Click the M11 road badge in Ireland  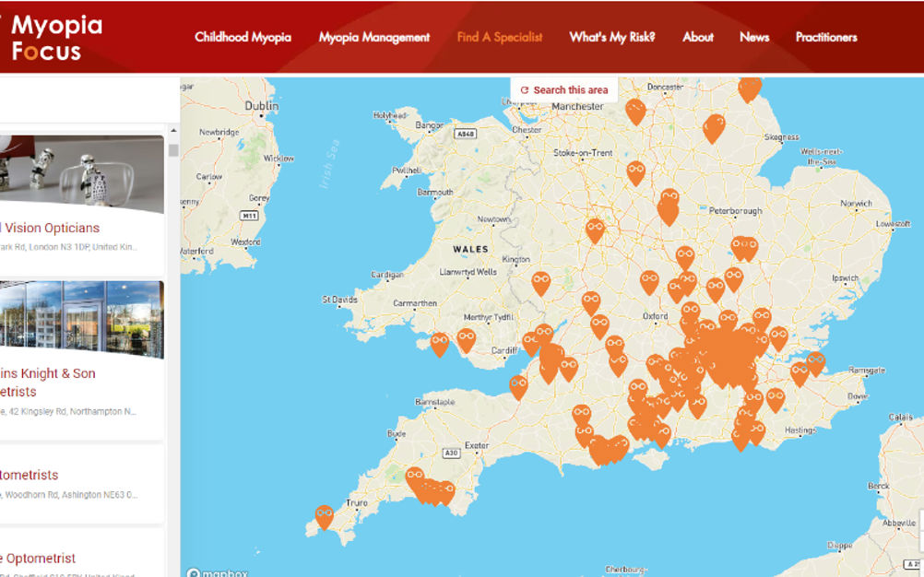tap(249, 216)
